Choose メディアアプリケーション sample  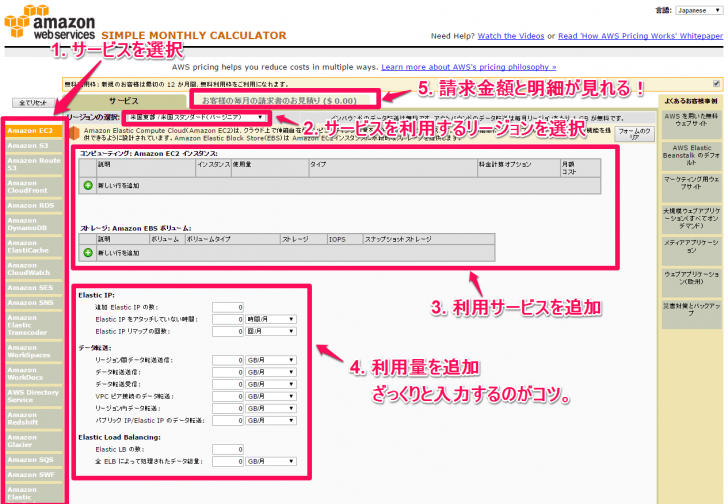691,250
